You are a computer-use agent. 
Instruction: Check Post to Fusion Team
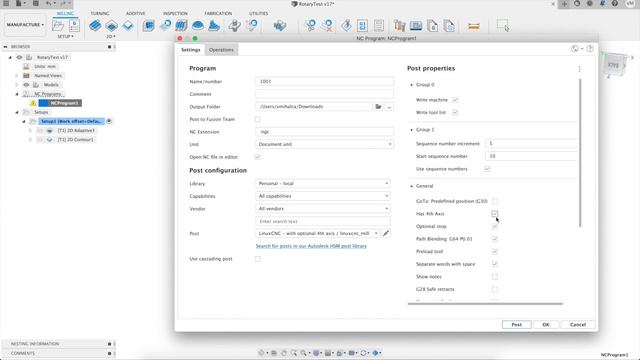tap(258, 119)
